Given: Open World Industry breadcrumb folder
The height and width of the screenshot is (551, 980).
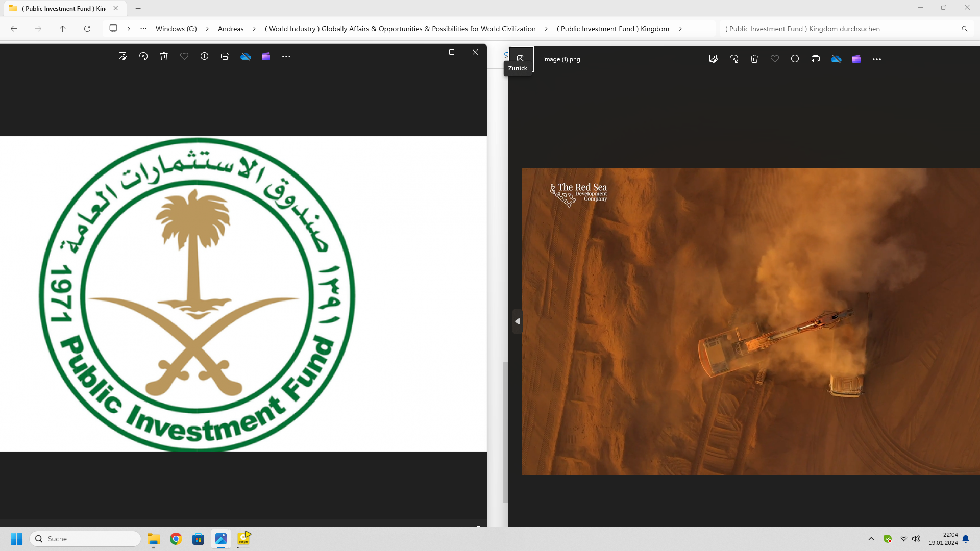Looking at the screenshot, I should [400, 29].
